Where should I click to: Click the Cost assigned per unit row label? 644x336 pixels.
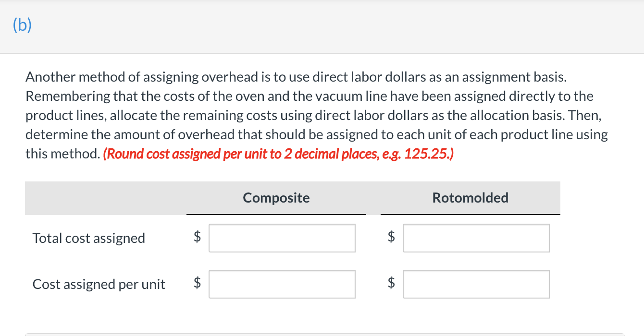tap(99, 284)
